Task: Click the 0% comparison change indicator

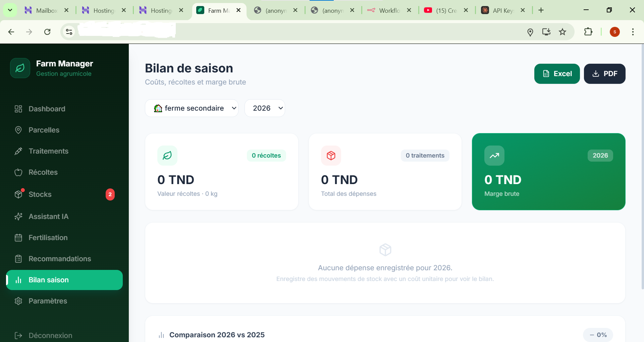Action: tap(598, 335)
